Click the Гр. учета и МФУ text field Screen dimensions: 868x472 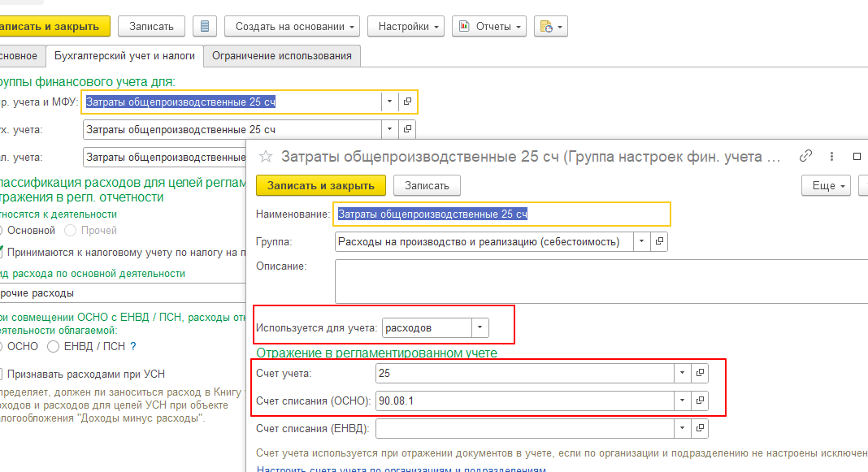coord(232,102)
